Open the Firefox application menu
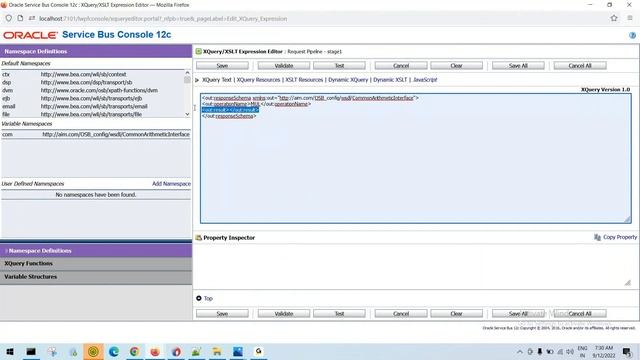 (x=630, y=18)
